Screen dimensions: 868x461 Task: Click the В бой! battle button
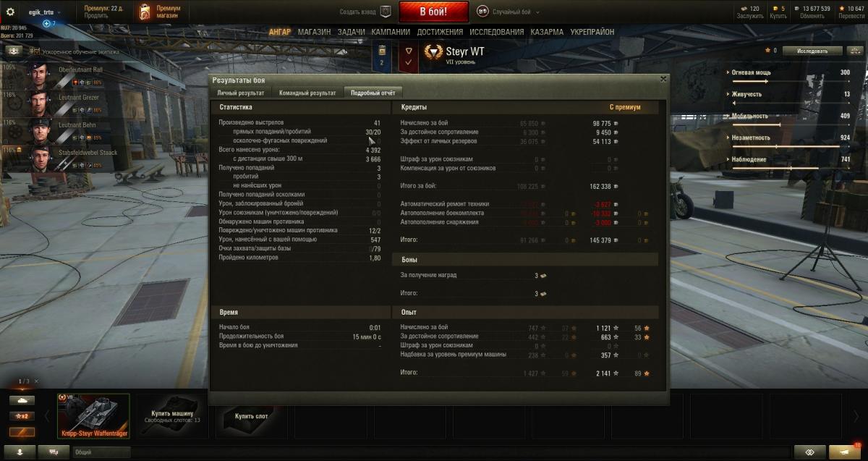click(433, 12)
